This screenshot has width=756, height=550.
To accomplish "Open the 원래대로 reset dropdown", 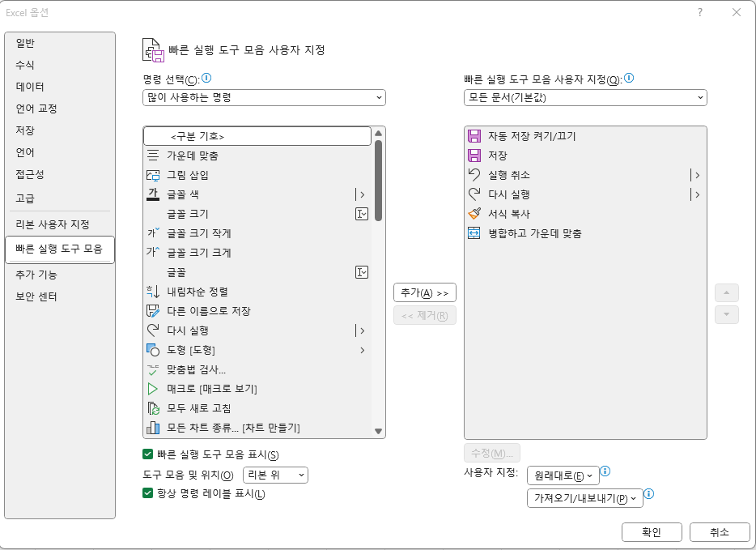I will [563, 475].
